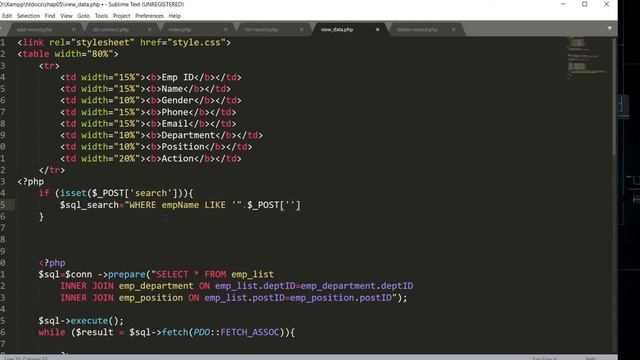The height and width of the screenshot is (360, 640).
Task: Minimize the Sublime Text window
Action: click(563, 4)
